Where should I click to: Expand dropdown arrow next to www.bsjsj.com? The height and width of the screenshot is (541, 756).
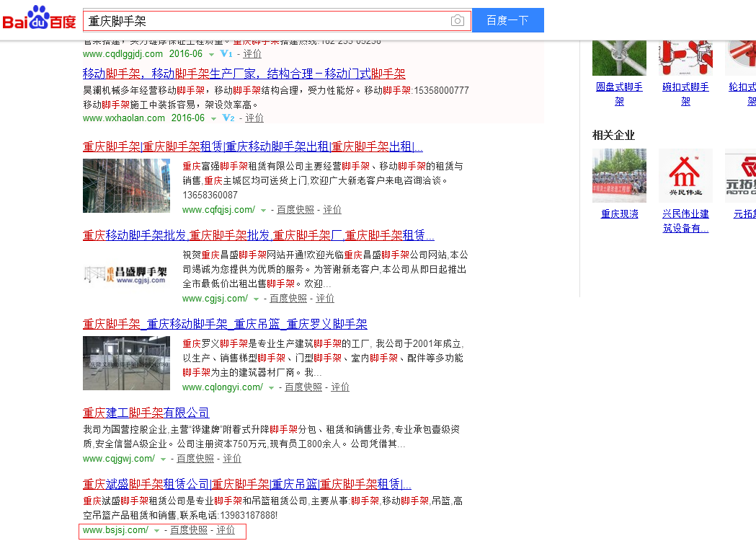[x=156, y=531]
